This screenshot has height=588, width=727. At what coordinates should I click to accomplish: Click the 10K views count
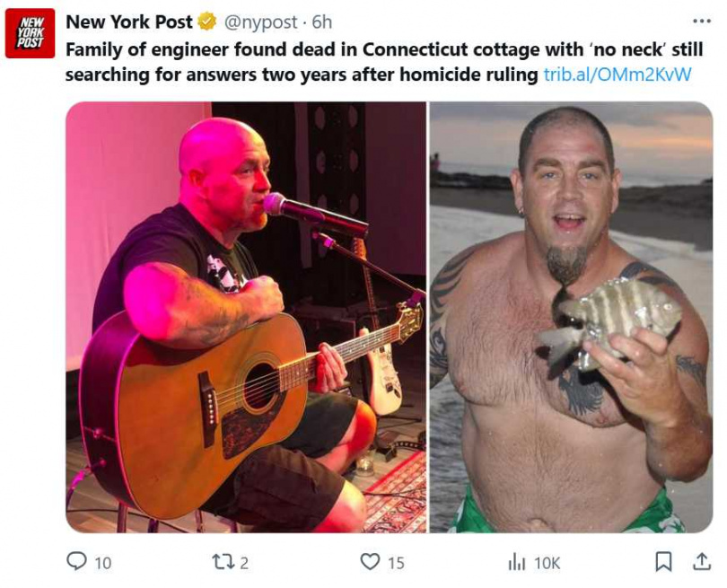(x=547, y=563)
